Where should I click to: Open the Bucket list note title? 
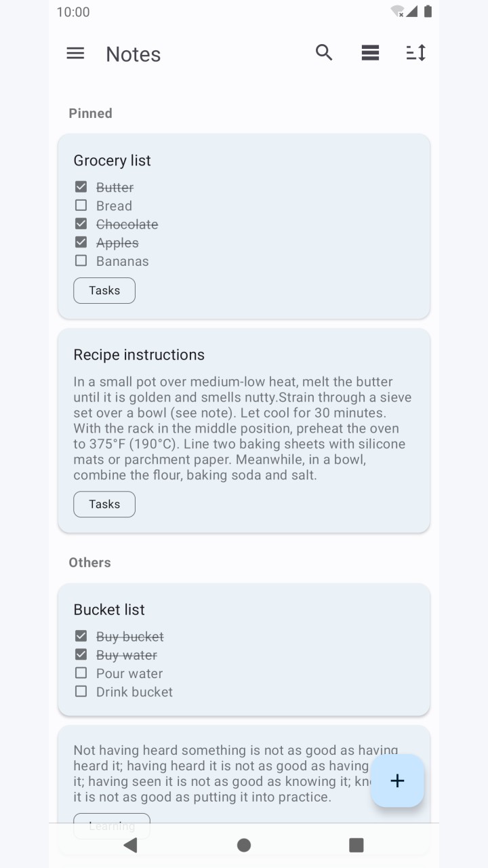click(109, 610)
